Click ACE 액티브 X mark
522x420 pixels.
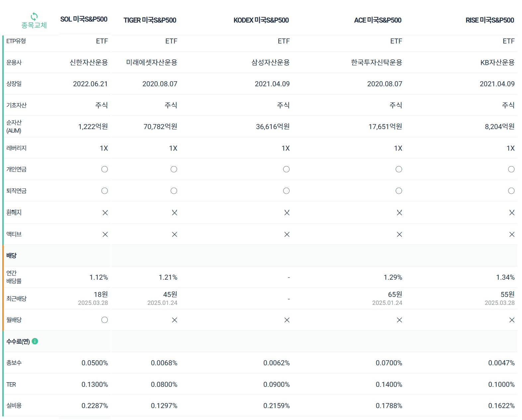(x=399, y=235)
